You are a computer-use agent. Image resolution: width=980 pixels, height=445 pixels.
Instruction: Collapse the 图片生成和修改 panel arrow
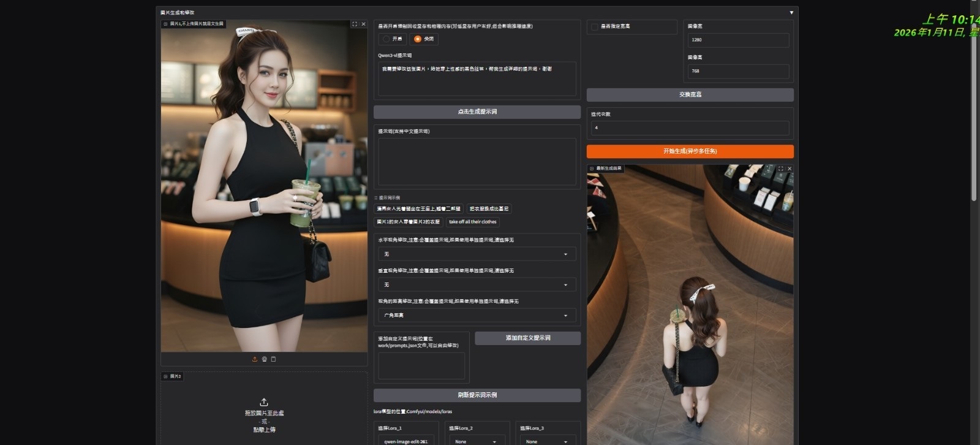click(791, 12)
